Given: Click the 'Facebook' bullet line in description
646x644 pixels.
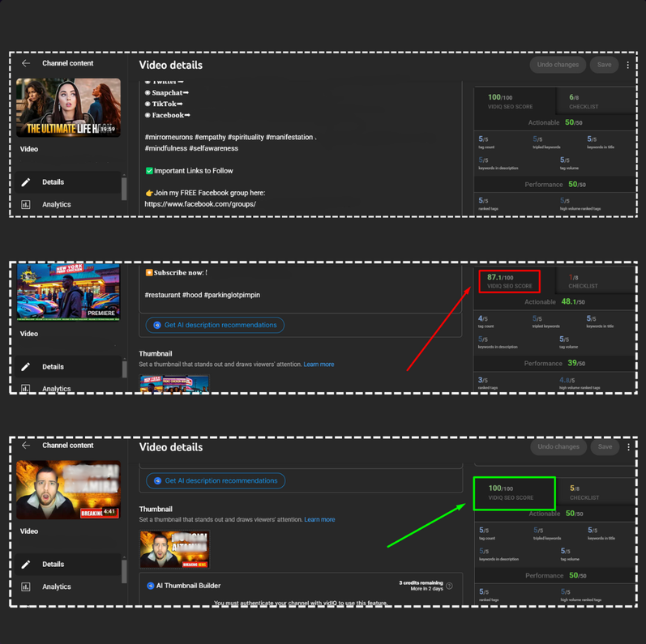Looking at the screenshot, I should click(168, 115).
